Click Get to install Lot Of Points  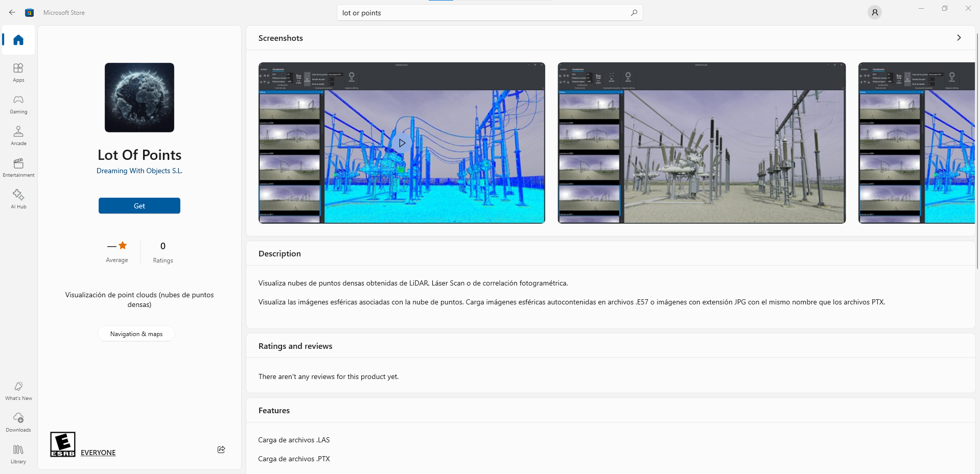(139, 206)
